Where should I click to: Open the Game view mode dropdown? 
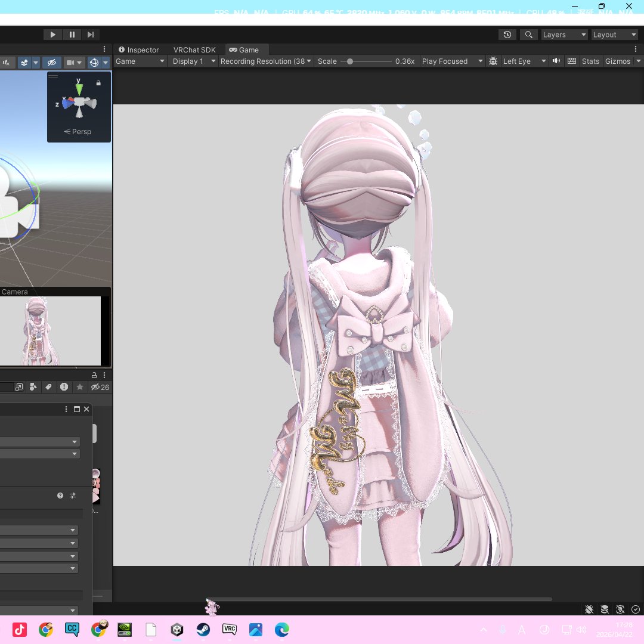[140, 61]
